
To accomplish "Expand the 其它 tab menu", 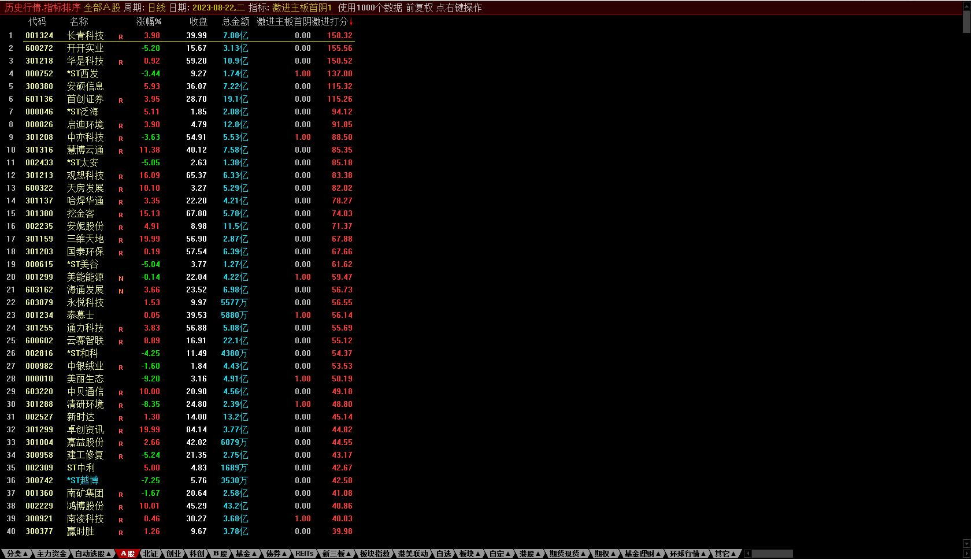I will click(725, 554).
